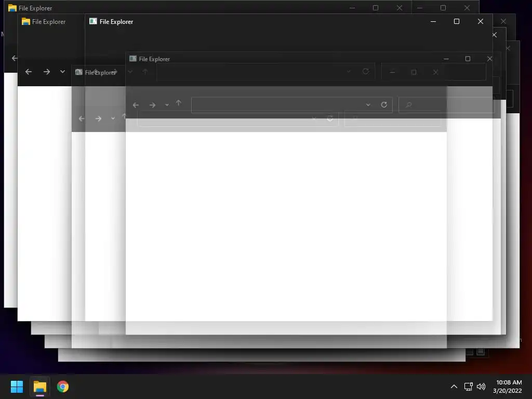The image size is (532, 399).
Task: Go forward using the upper gray band's arrow
Action: click(x=152, y=105)
